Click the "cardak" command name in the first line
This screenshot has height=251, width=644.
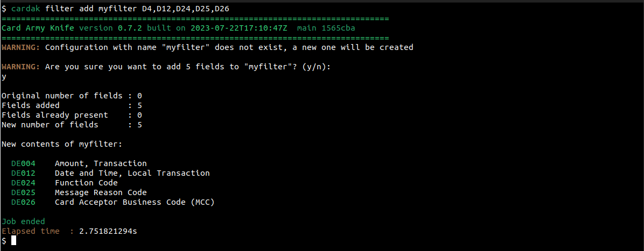tap(25, 9)
